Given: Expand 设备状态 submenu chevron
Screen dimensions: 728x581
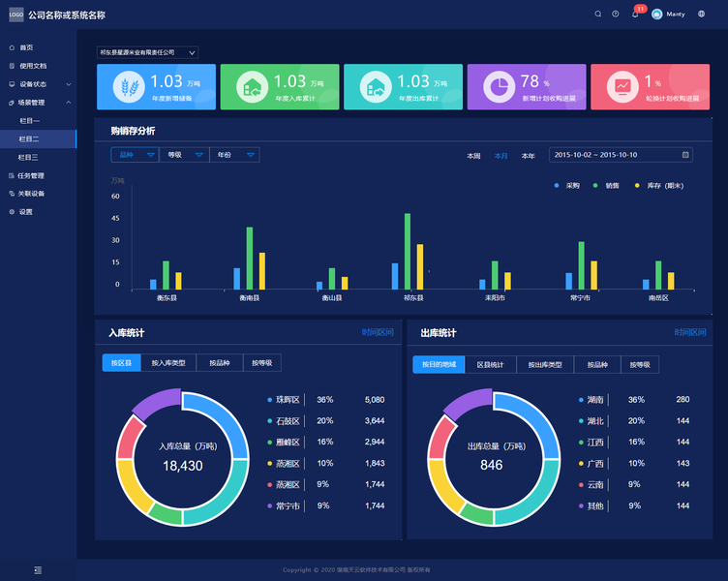Looking at the screenshot, I should [x=69, y=84].
